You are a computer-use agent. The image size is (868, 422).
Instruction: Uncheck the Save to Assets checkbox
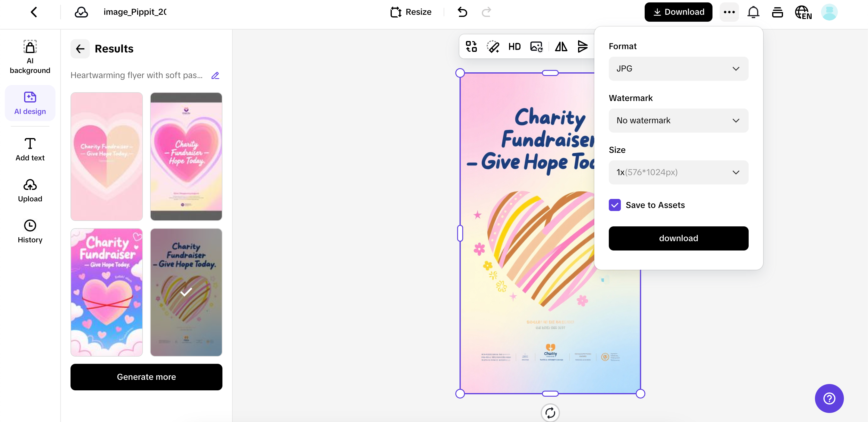click(615, 205)
